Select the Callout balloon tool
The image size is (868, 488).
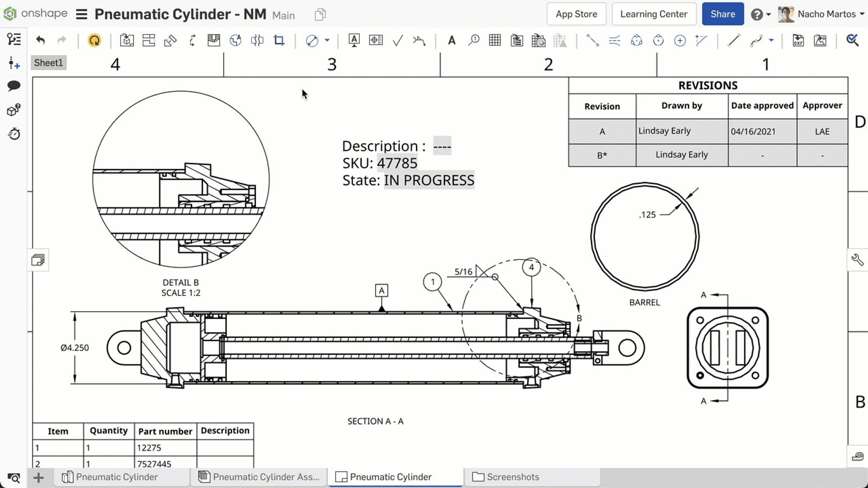(x=474, y=40)
